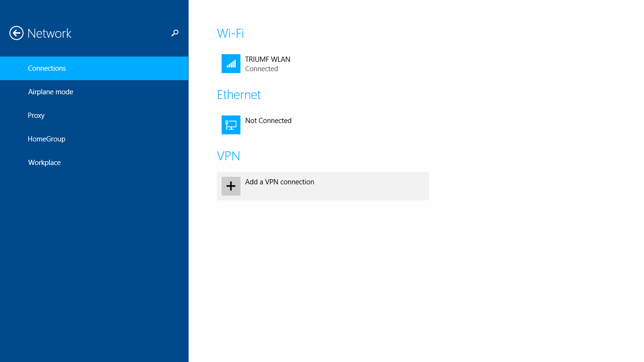
Task: Click the plus icon under VPN
Action: [x=231, y=186]
